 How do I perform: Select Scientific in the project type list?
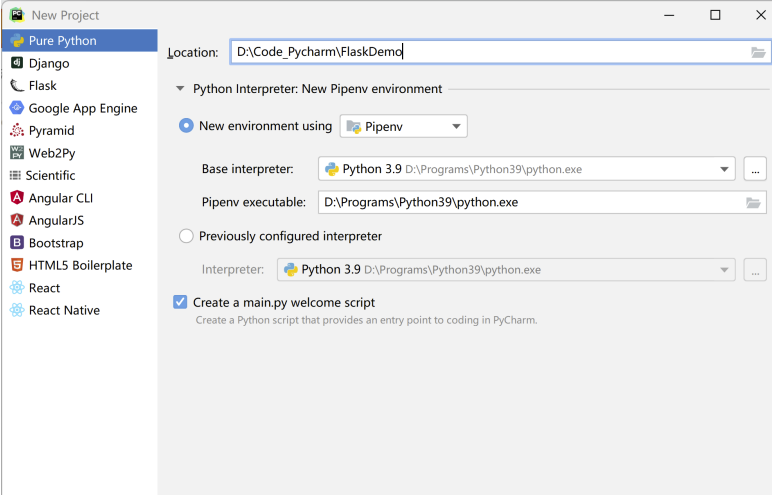click(x=50, y=176)
